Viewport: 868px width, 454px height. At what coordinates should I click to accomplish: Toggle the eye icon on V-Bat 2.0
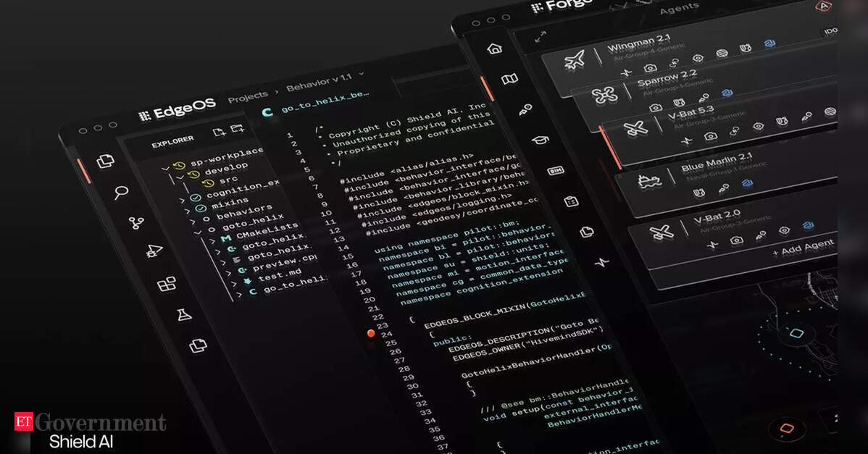[784, 230]
